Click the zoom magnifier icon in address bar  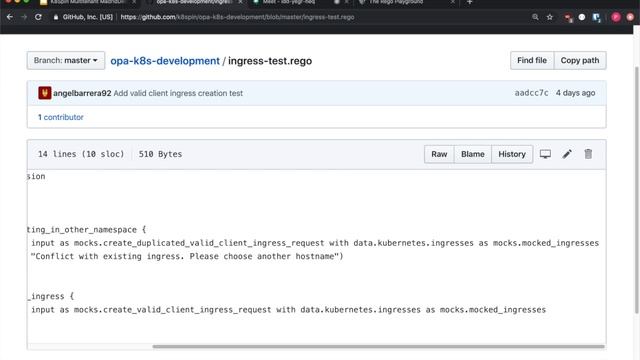pyautogui.click(x=535, y=17)
